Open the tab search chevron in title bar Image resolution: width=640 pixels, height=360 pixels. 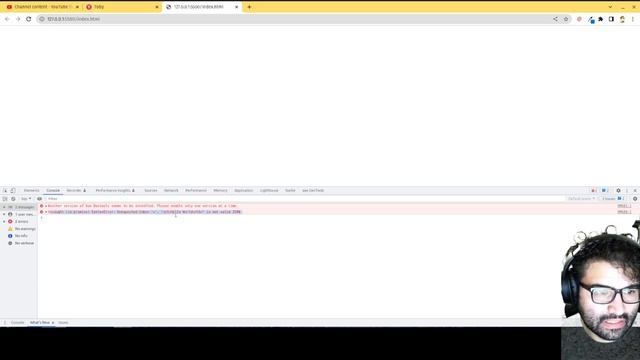point(610,7)
